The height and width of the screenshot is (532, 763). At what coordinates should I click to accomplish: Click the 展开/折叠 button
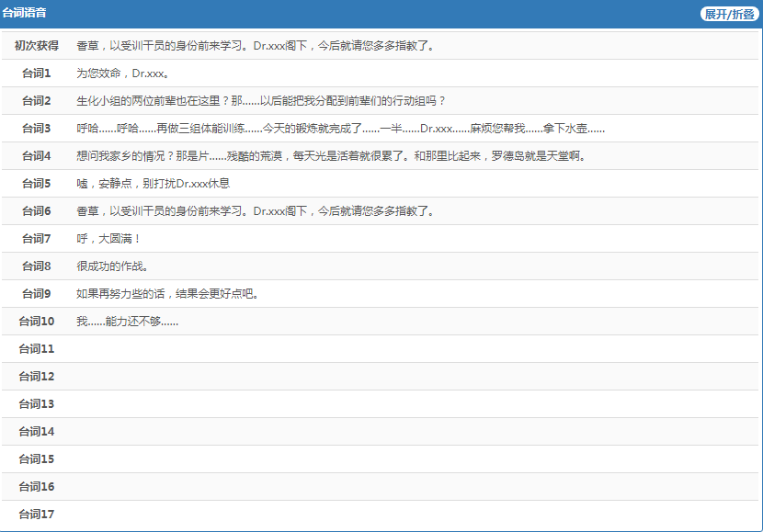click(729, 14)
